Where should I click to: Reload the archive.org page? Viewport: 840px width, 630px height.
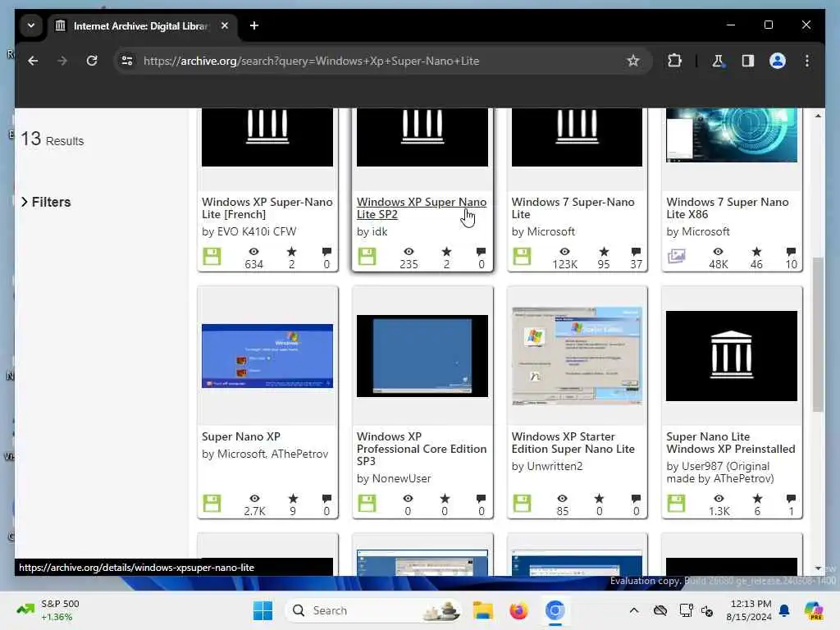click(92, 61)
